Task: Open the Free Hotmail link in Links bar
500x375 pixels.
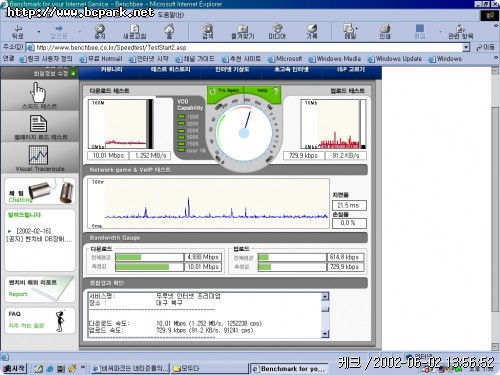Action: pyautogui.click(x=101, y=59)
